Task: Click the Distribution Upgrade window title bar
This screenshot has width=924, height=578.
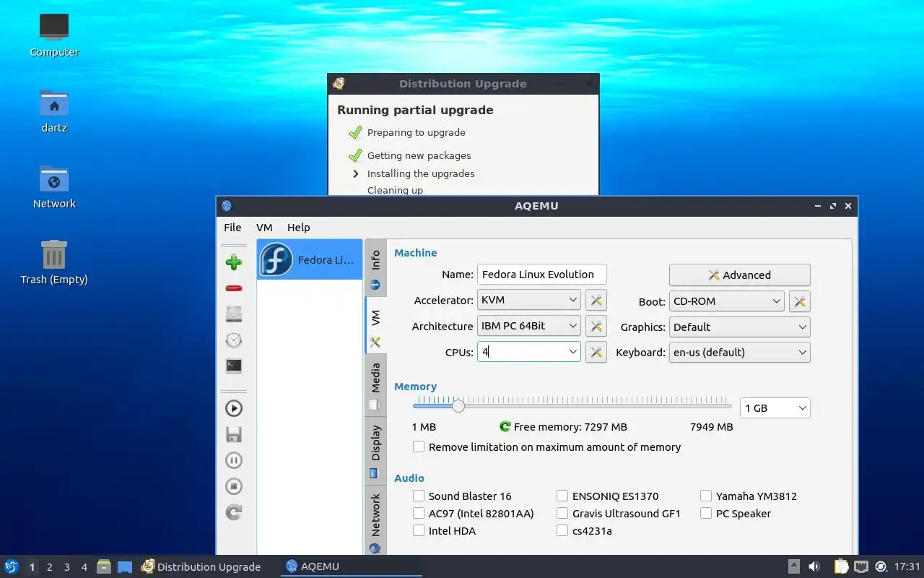Action: tap(463, 84)
